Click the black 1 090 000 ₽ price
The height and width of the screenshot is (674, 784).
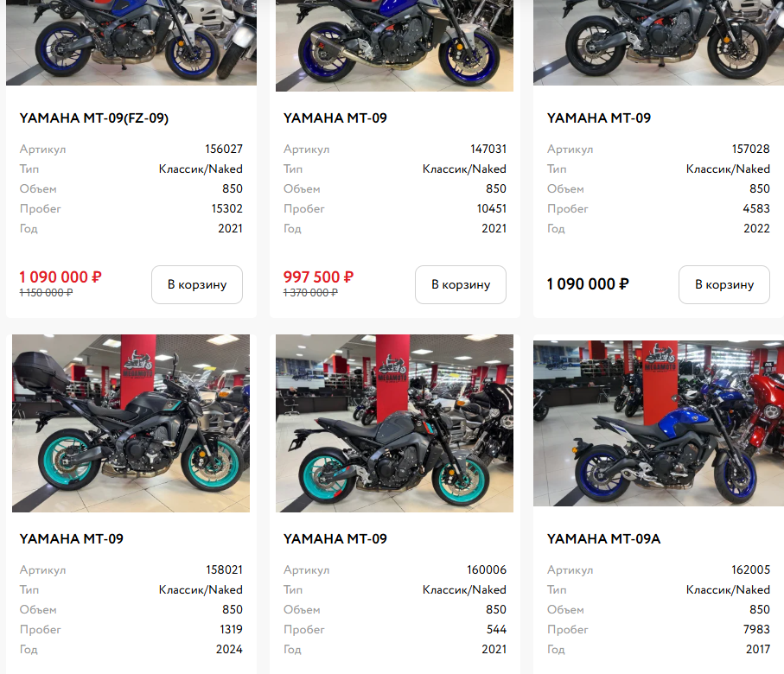588,284
